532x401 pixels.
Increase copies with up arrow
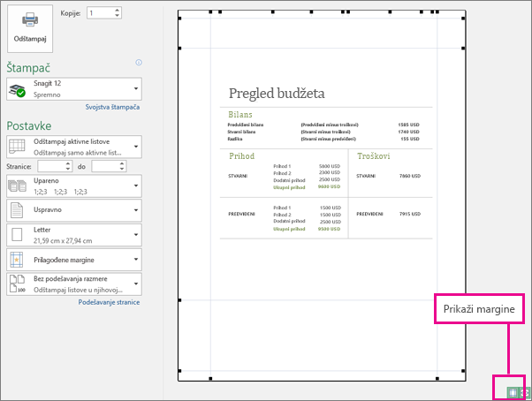coord(117,11)
